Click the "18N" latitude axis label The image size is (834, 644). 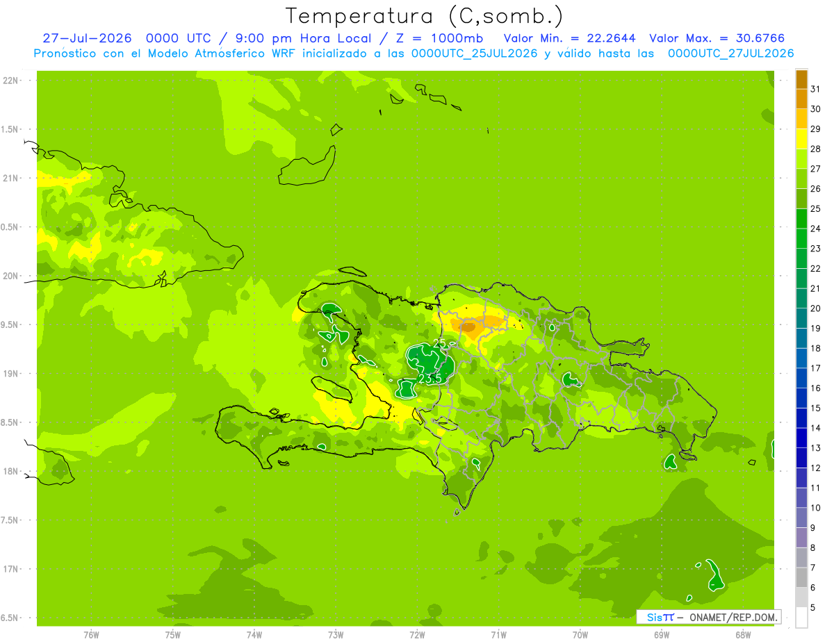[x=10, y=471]
